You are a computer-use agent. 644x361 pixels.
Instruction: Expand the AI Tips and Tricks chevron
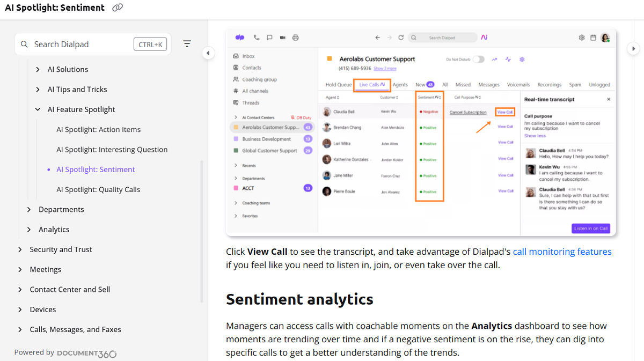coord(38,90)
